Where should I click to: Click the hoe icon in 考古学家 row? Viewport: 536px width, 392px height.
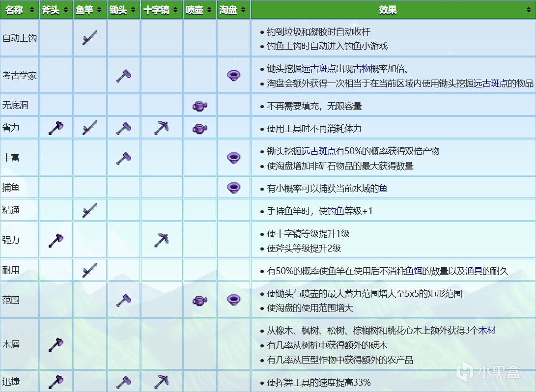coord(124,76)
